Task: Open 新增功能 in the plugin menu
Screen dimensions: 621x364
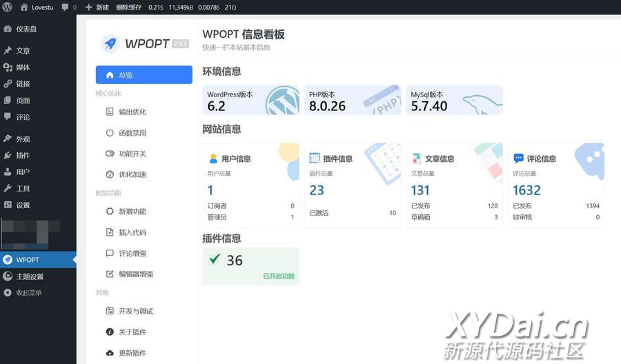Action: pyautogui.click(x=132, y=212)
